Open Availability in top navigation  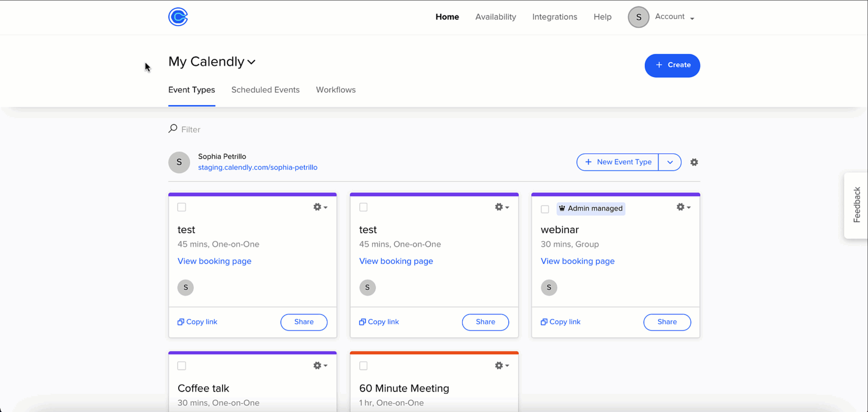point(495,17)
